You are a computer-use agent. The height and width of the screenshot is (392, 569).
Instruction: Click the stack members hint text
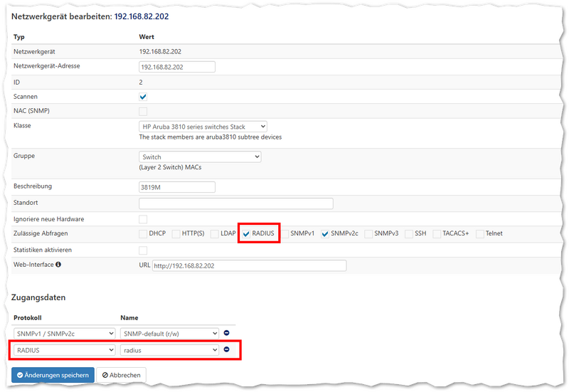coord(211,137)
